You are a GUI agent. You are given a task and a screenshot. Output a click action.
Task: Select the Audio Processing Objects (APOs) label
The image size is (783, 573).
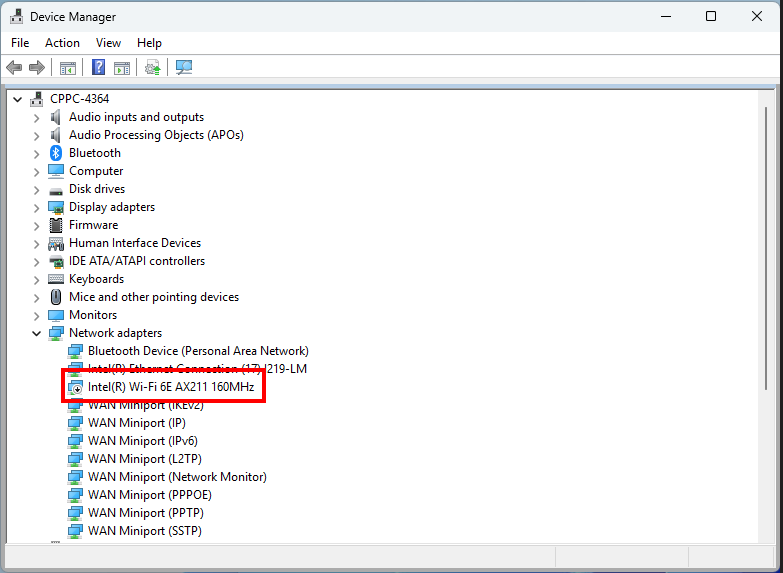click(x=156, y=135)
